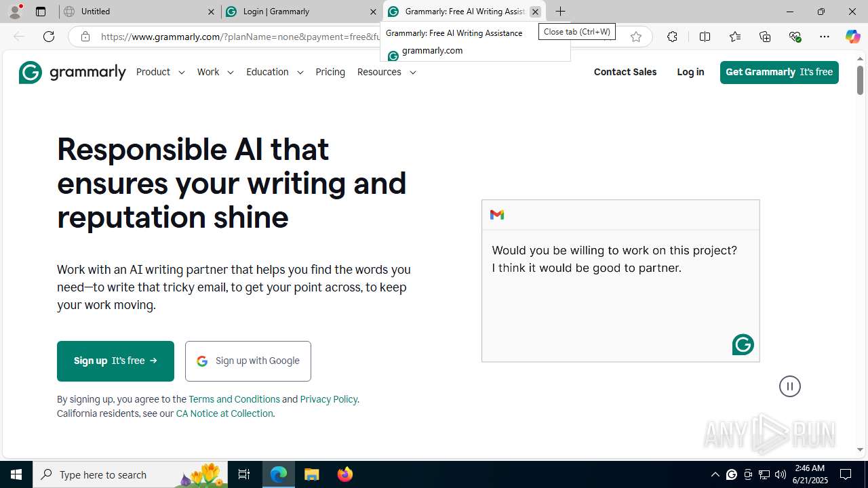The width and height of the screenshot is (868, 488).
Task: Open Browser essentials icon
Action: click(795, 37)
